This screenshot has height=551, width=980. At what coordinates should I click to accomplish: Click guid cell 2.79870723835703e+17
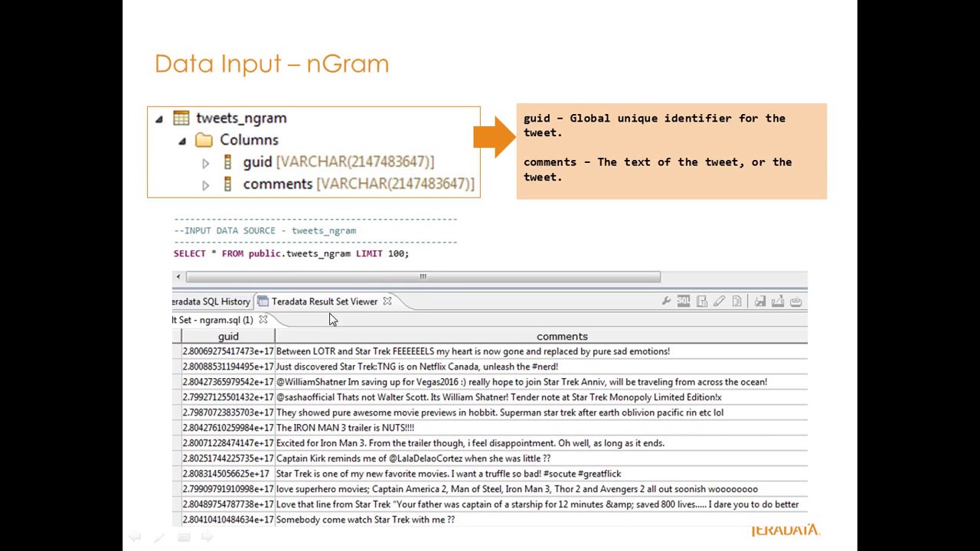click(x=228, y=412)
